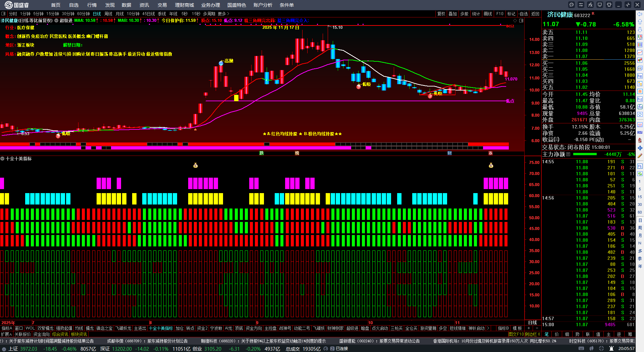The width and height of the screenshot is (644, 352).
Task: Click the monitor display icon in title bar
Action: pos(600,5)
